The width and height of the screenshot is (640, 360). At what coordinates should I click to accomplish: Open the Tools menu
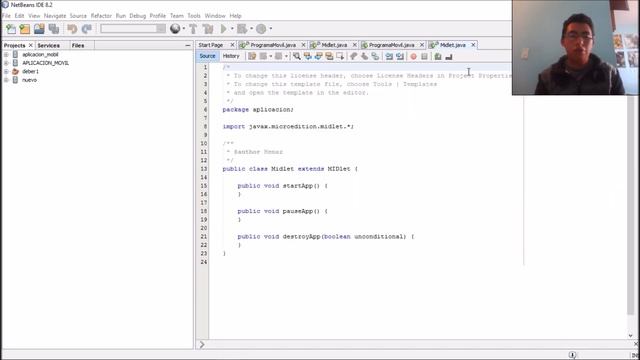(194, 16)
